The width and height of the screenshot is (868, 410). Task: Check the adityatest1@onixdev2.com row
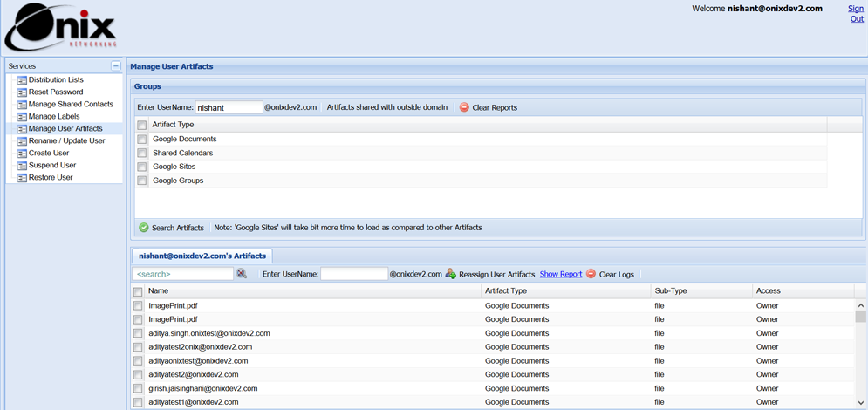[138, 402]
